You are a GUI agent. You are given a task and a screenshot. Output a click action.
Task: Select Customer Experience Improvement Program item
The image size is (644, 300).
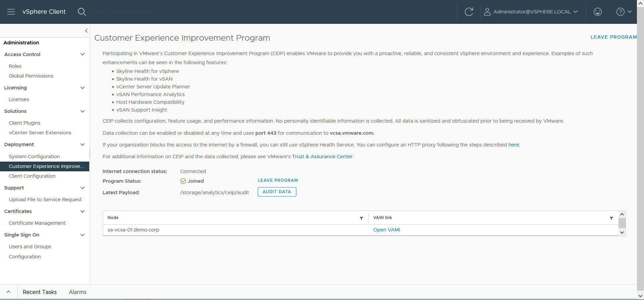(45, 166)
